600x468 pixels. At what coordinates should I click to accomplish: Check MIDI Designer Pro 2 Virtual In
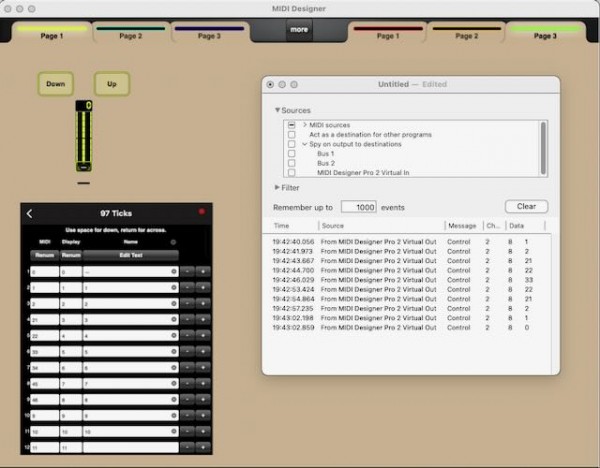(292, 173)
